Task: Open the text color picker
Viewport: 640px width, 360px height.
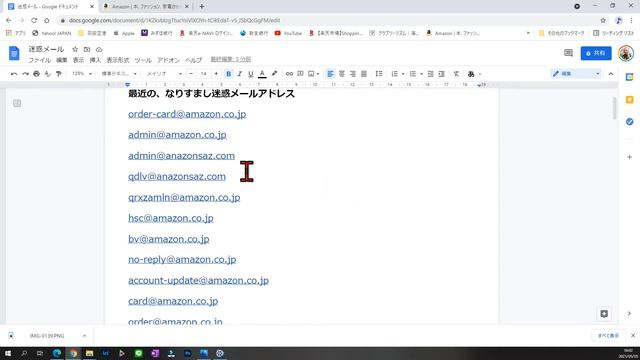Action: point(262,74)
